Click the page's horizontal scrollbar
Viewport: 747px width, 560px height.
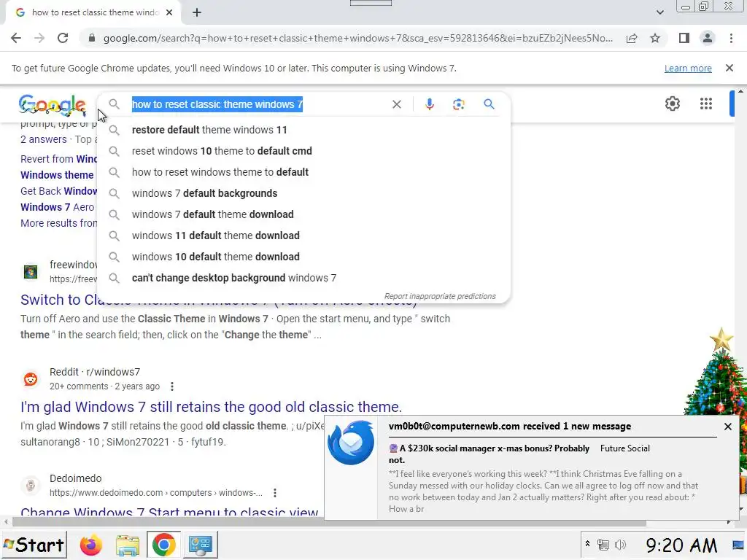pos(329,522)
